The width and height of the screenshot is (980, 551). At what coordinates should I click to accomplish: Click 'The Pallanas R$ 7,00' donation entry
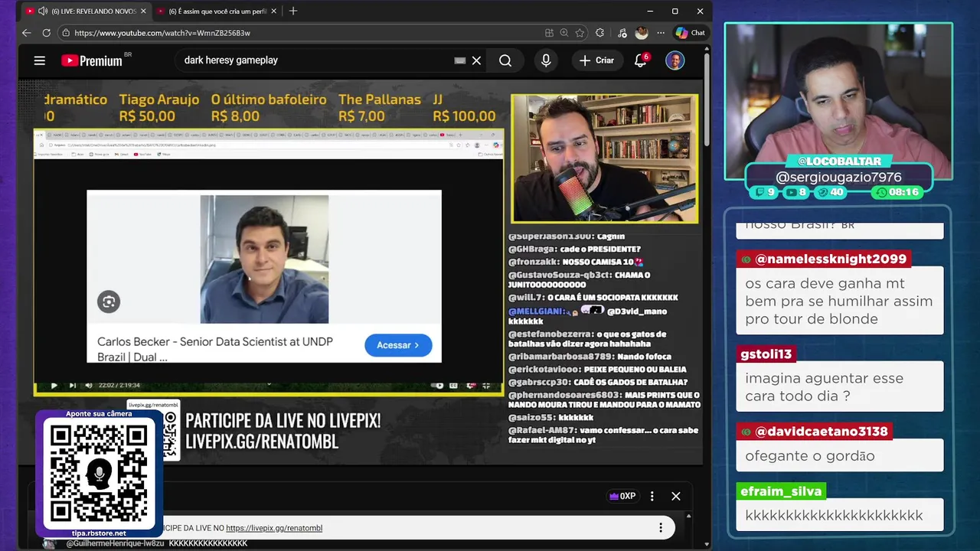pos(379,108)
